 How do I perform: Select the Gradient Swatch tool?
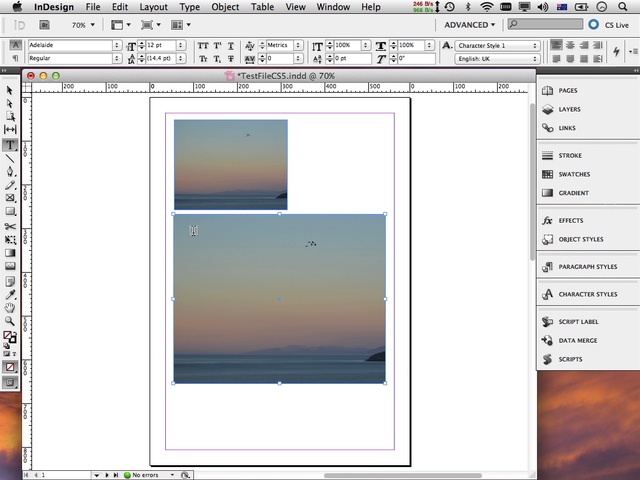coord(10,253)
